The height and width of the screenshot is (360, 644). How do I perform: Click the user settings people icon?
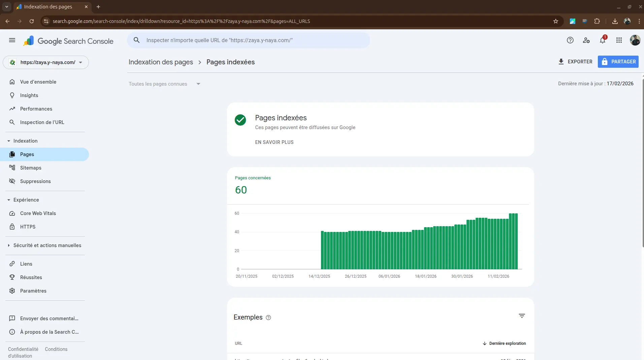(x=586, y=40)
